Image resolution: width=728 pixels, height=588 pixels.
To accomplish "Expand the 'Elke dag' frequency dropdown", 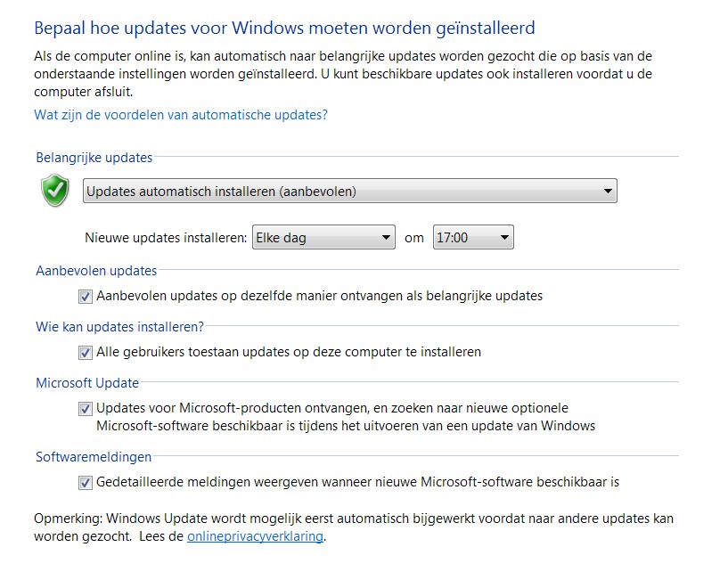I will pos(323,237).
